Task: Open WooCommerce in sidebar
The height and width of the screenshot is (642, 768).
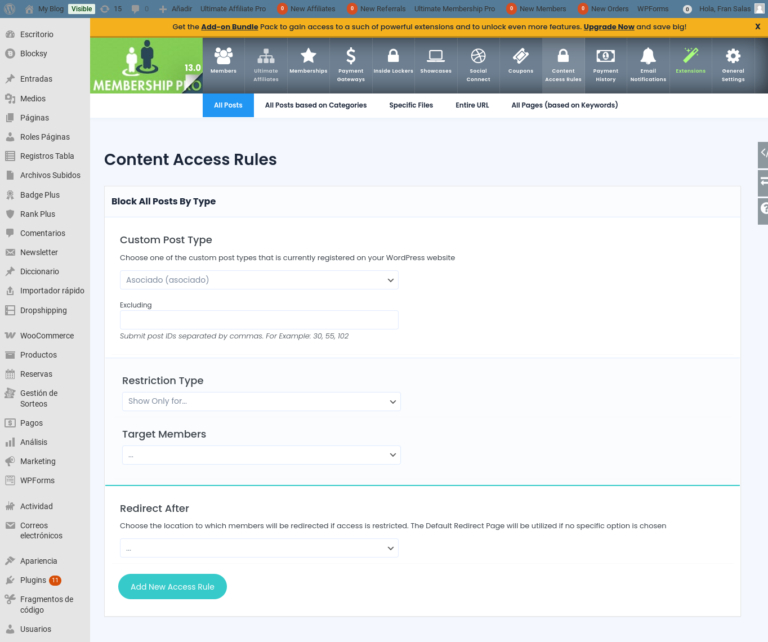Action: click(45, 336)
